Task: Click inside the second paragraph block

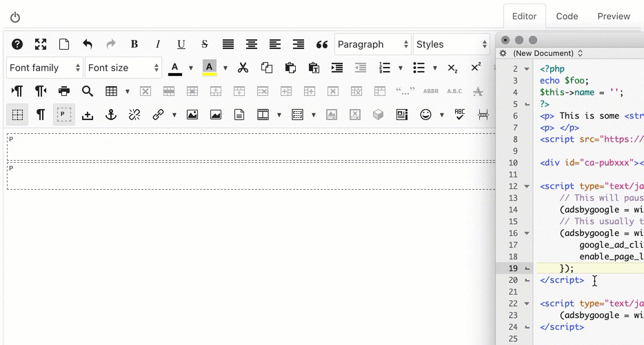Action: pyautogui.click(x=252, y=176)
